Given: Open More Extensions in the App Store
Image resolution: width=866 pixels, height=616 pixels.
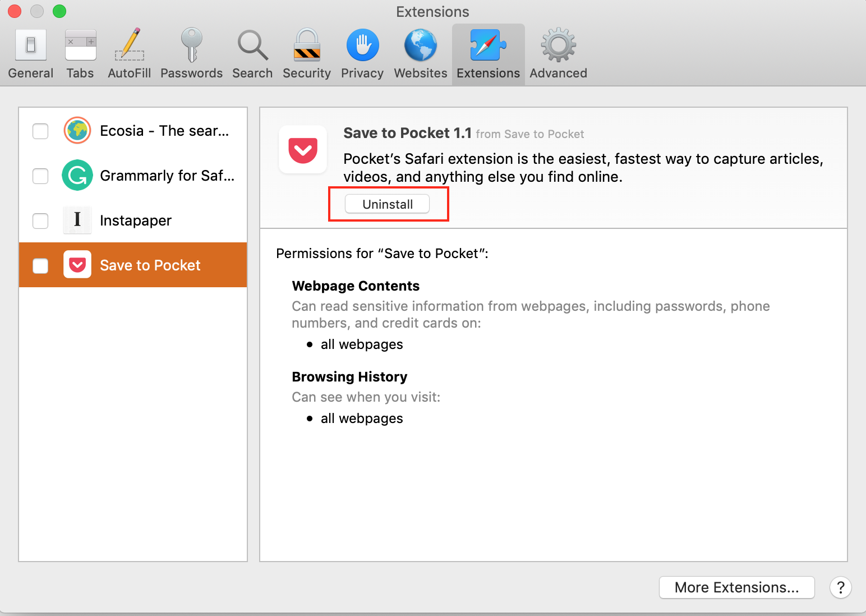Looking at the screenshot, I should tap(737, 587).
